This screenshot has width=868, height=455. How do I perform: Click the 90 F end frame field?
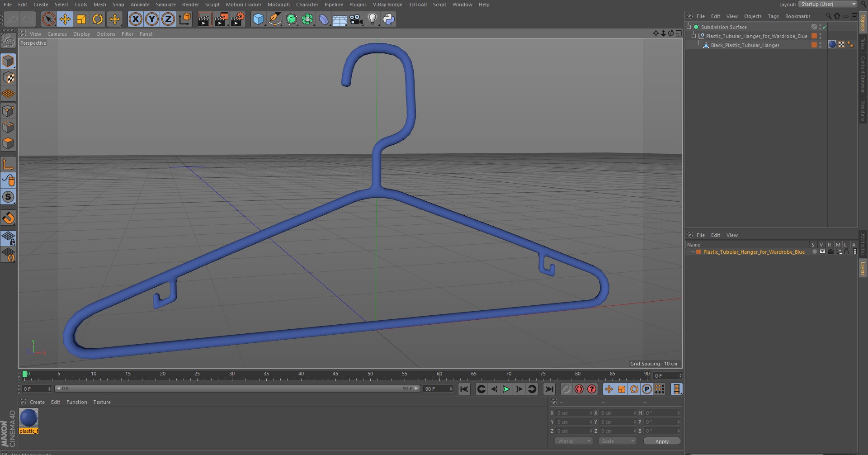(438, 389)
